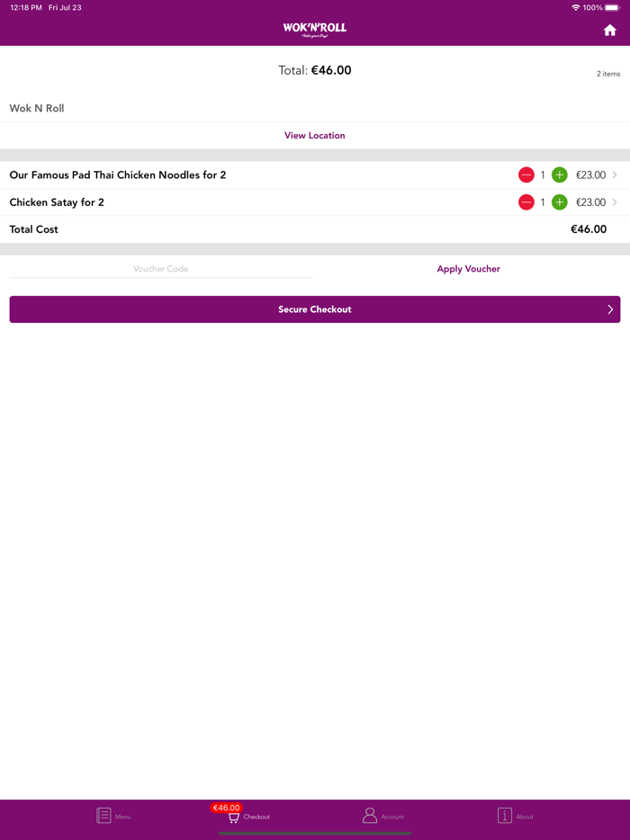Decrease Pad Thai Chicken Noodles quantity
Viewport: 630px width, 840px height.
[526, 175]
